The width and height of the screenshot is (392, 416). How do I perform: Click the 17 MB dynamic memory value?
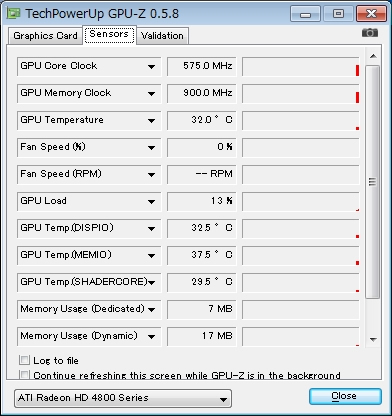coord(202,336)
